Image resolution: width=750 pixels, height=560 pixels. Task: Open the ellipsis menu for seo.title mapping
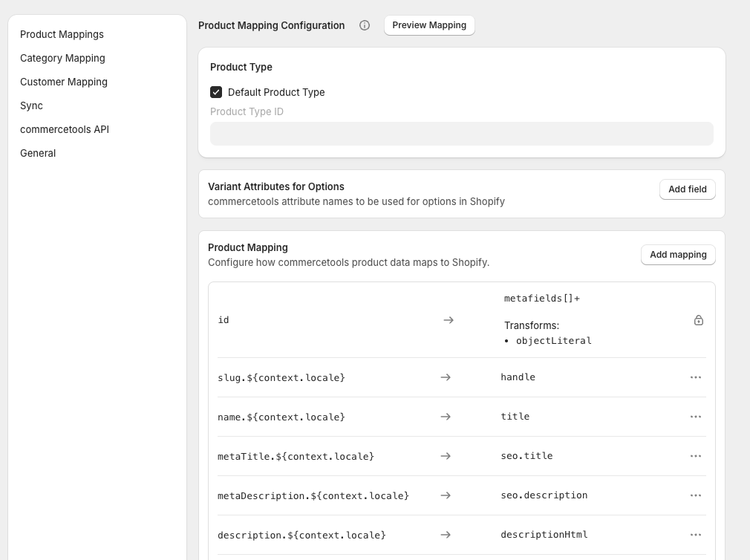pyautogui.click(x=696, y=456)
